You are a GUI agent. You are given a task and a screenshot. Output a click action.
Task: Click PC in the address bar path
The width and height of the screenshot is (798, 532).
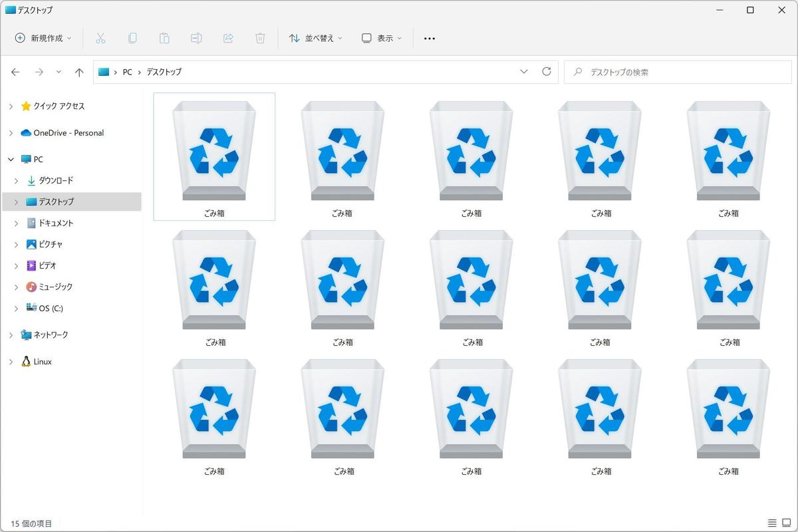[x=127, y=72]
